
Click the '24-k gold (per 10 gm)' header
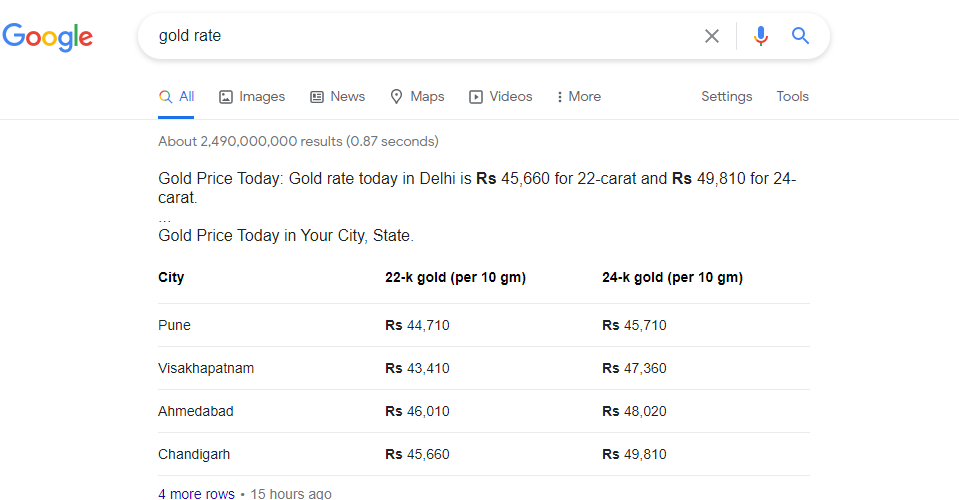tap(672, 278)
